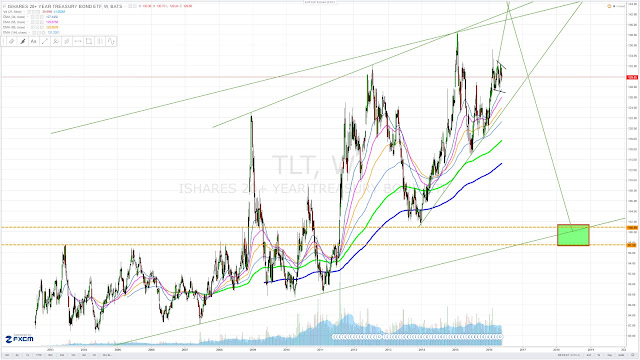Screen dimensions: 640x360
Task: Open dropdown arrow beside EMA 144 label
Action: point(29,32)
